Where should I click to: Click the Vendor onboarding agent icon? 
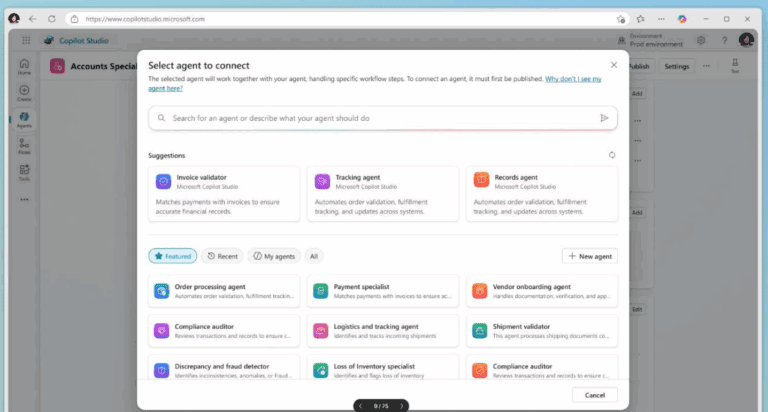[480, 291]
